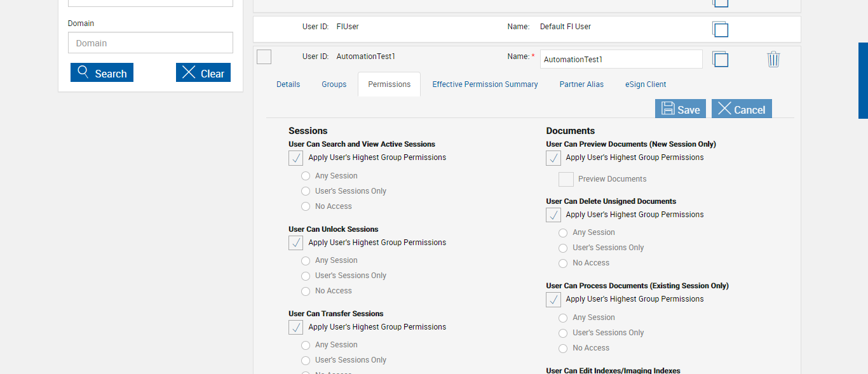Uncheck group permissions for Search and View Active Sessions
The height and width of the screenshot is (374, 868).
pos(296,158)
